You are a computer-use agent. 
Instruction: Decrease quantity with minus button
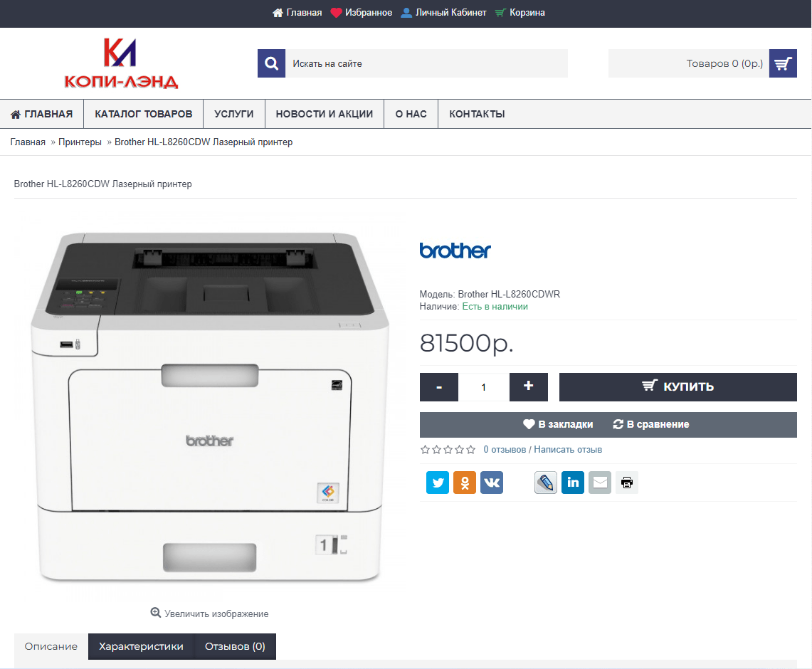438,386
